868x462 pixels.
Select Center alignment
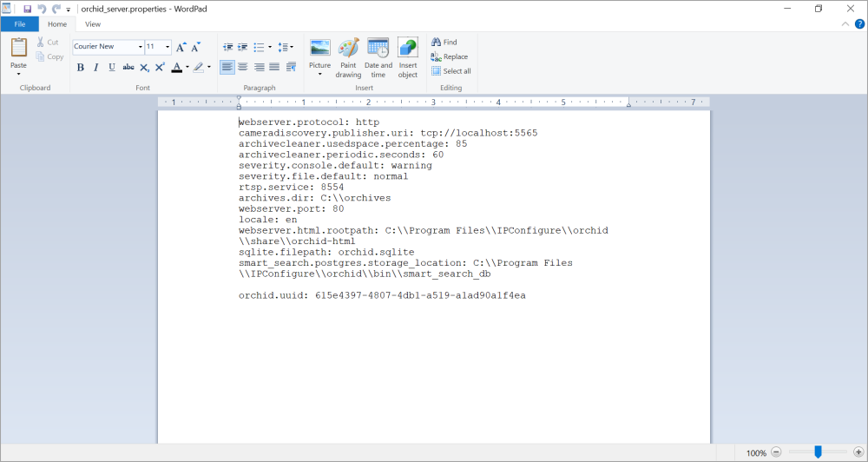[x=242, y=67]
